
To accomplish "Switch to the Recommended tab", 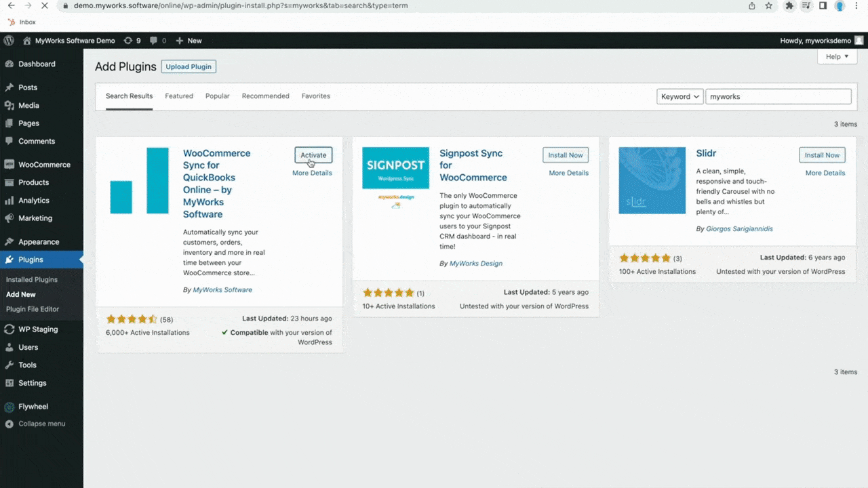I will [x=266, y=96].
